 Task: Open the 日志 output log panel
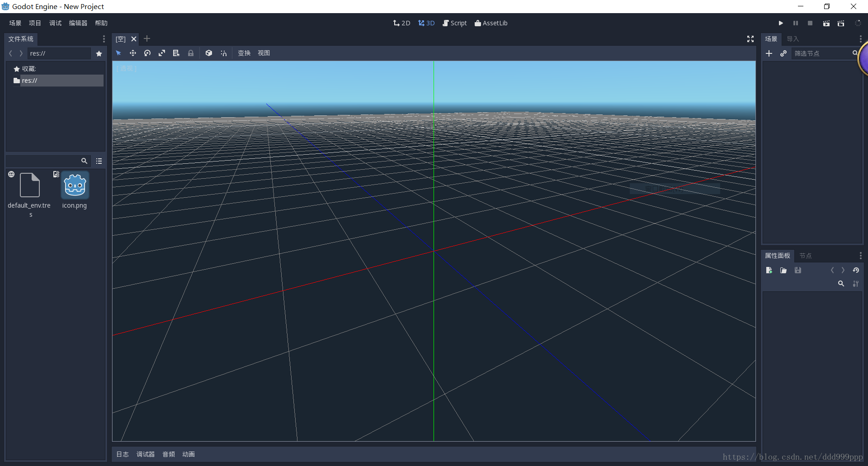[123, 454]
